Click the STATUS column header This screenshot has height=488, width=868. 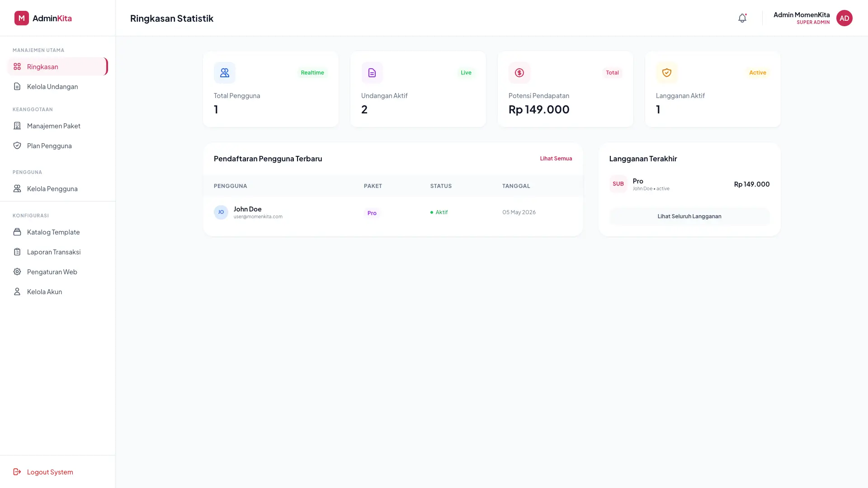coord(441,186)
